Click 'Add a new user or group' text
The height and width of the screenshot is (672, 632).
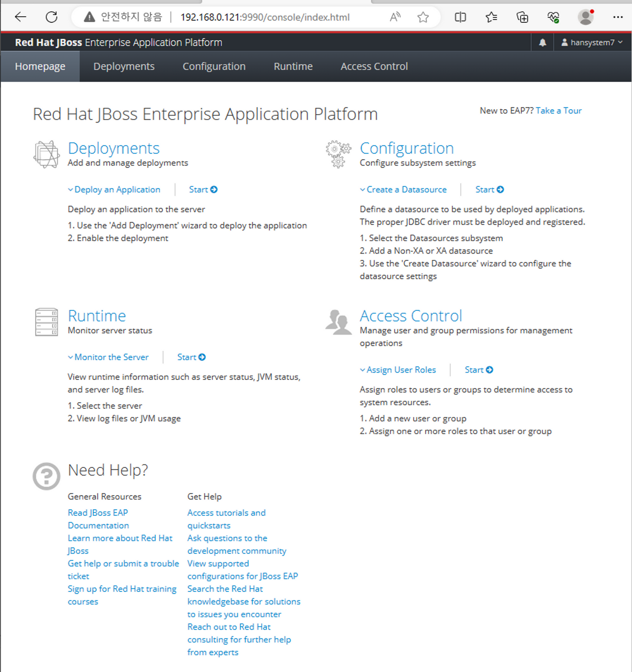click(x=413, y=419)
